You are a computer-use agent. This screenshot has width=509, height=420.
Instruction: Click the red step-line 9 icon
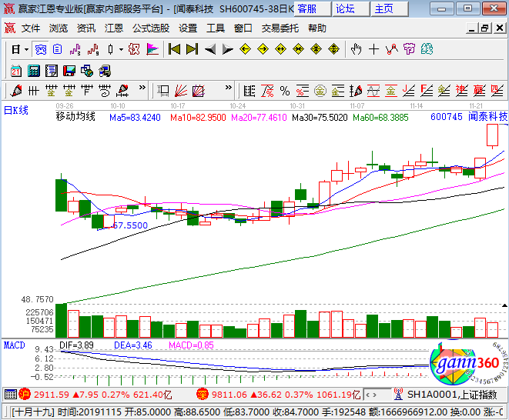point(93,49)
